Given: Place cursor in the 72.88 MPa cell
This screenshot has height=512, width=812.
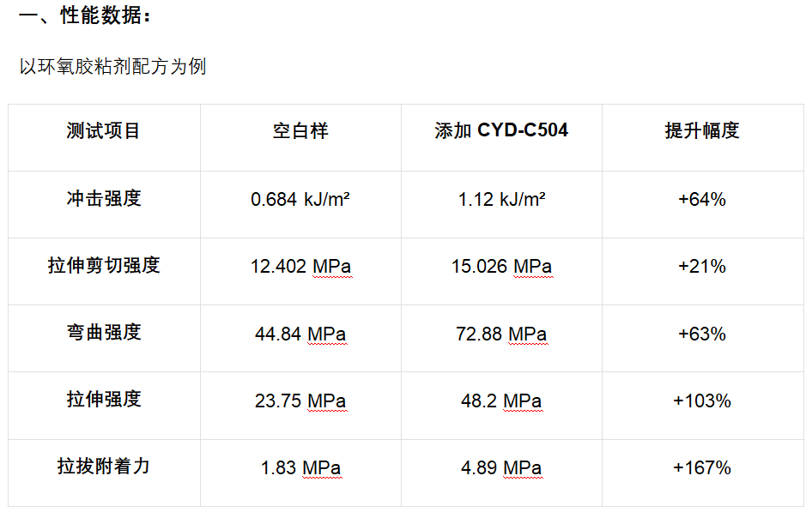Looking at the screenshot, I should pos(501,334).
